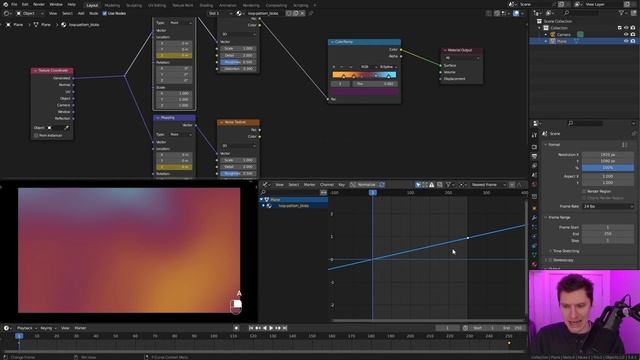The width and height of the screenshot is (640, 360).
Task: Open the ColorRamp interpolation B-Spline dropdown
Action: pos(388,67)
